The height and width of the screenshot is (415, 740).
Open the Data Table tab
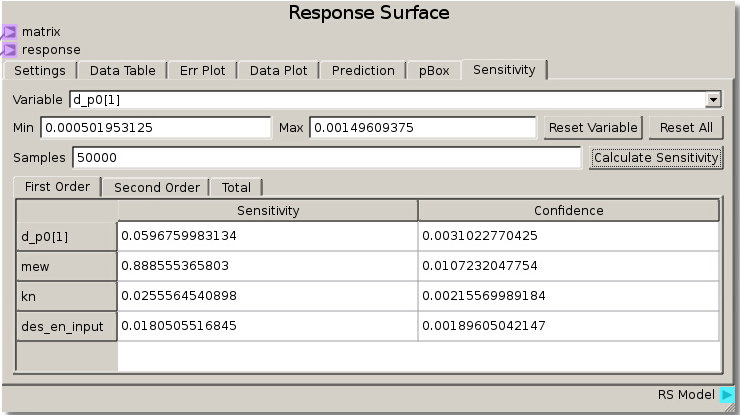click(123, 71)
